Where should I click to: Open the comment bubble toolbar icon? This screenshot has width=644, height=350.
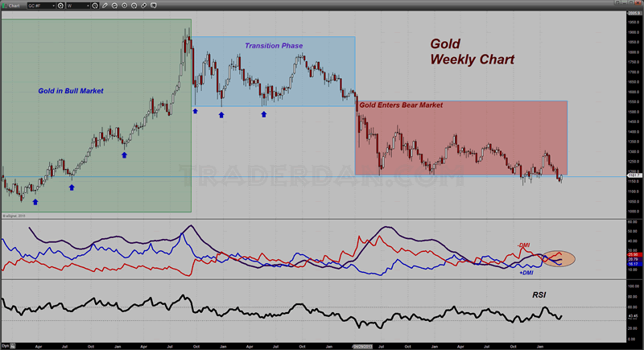pyautogui.click(x=154, y=6)
